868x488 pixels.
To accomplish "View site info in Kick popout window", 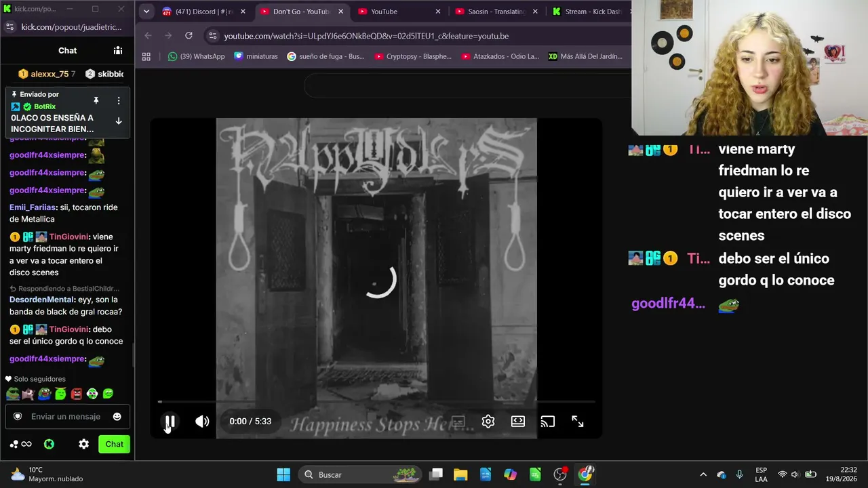I will (x=9, y=27).
